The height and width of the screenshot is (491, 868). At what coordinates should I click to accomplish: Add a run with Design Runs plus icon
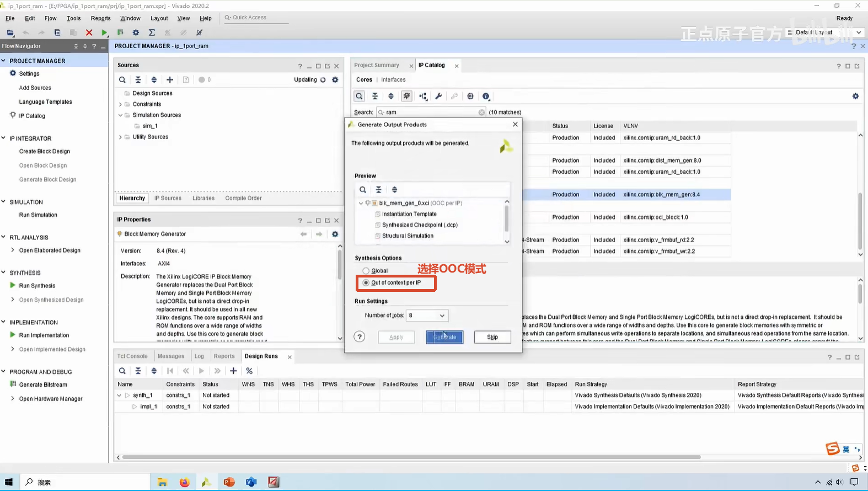pos(233,371)
